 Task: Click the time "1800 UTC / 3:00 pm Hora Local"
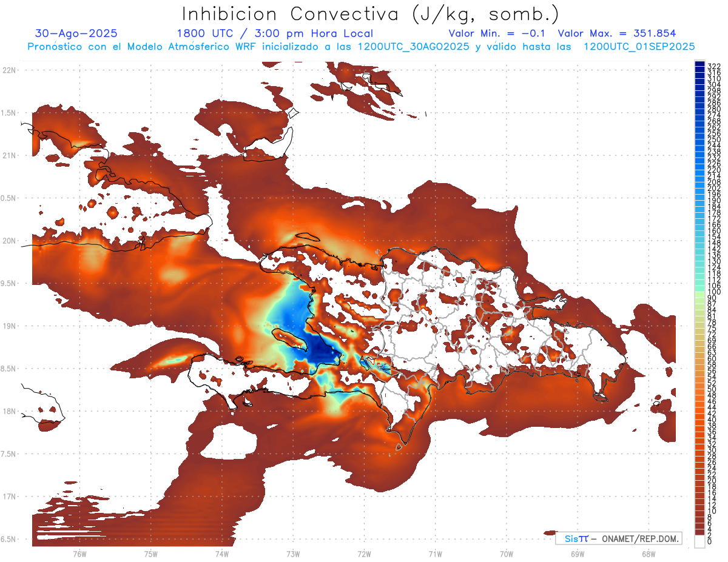[x=275, y=33]
